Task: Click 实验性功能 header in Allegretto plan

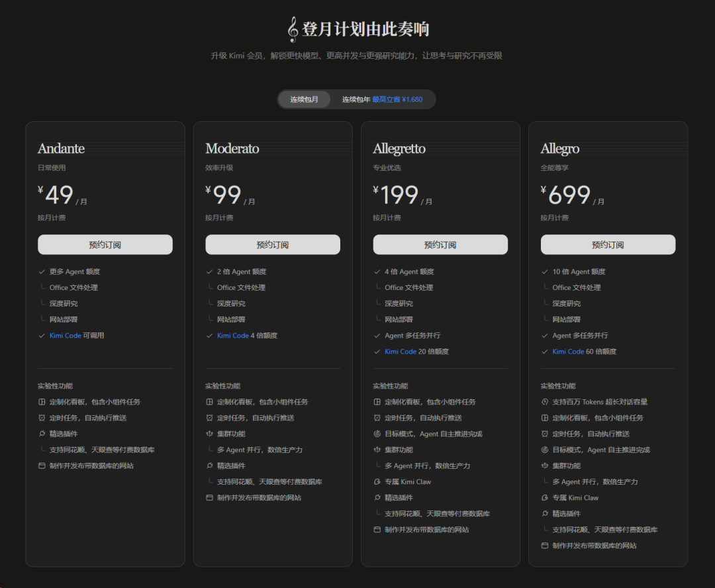Action: pyautogui.click(x=391, y=386)
